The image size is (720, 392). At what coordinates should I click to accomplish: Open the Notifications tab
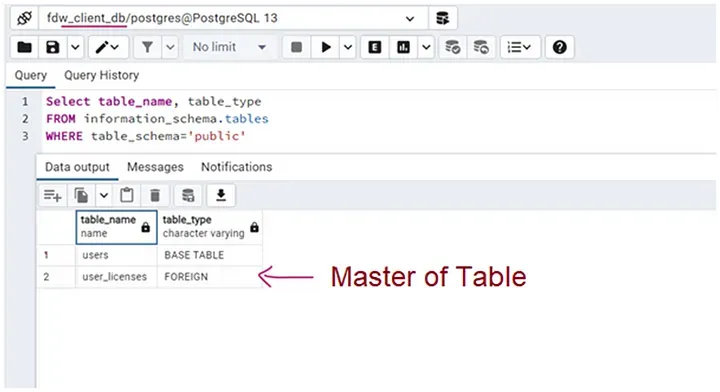(236, 167)
